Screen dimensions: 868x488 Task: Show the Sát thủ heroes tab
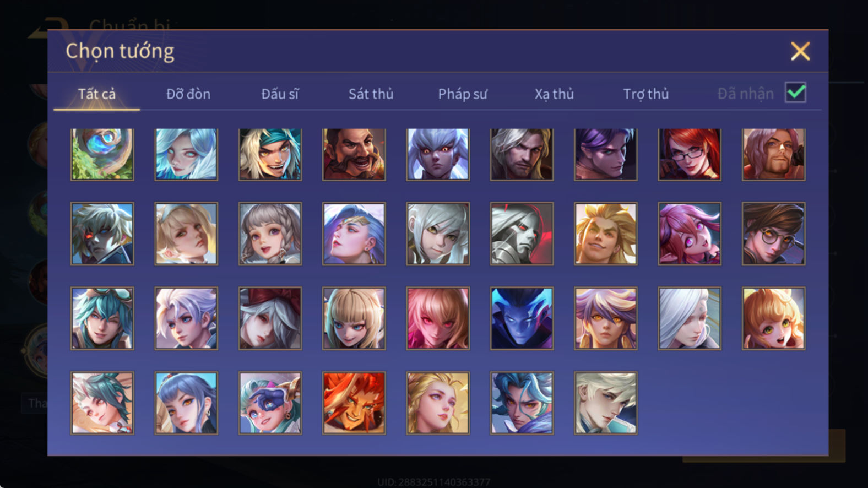(x=371, y=94)
